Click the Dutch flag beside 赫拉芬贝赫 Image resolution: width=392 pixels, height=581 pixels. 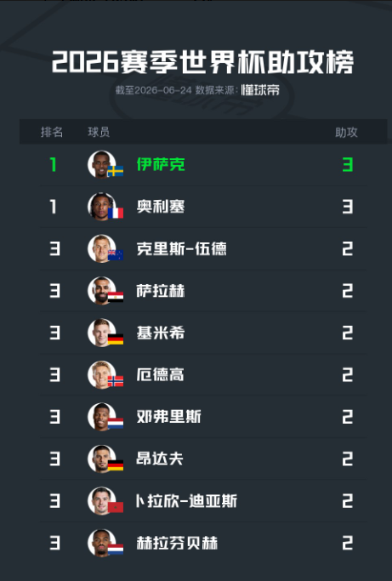[x=116, y=550]
